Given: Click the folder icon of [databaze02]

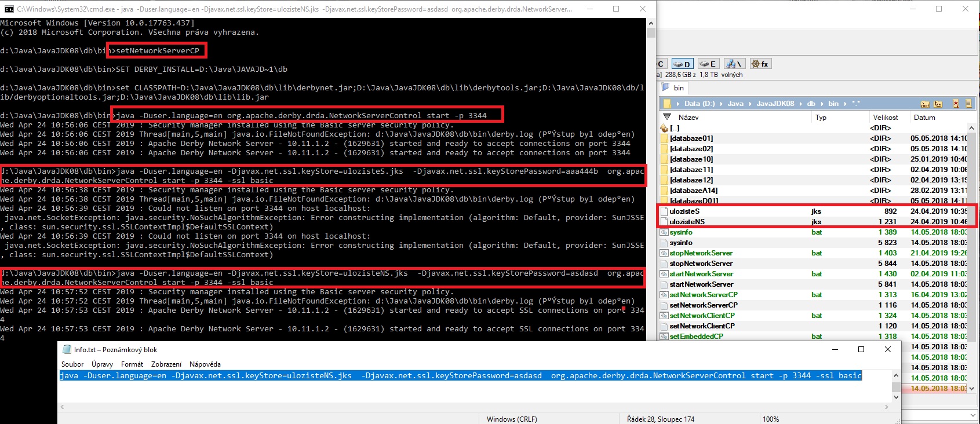Looking at the screenshot, I should coord(664,149).
